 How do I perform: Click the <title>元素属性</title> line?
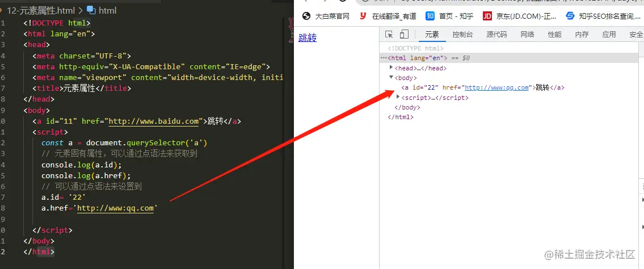click(x=82, y=89)
